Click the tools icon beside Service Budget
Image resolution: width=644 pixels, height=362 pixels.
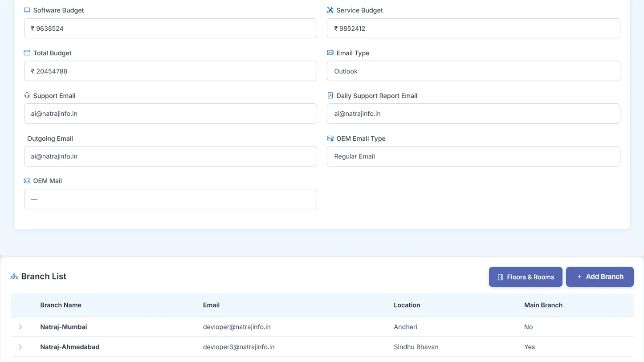click(x=330, y=10)
